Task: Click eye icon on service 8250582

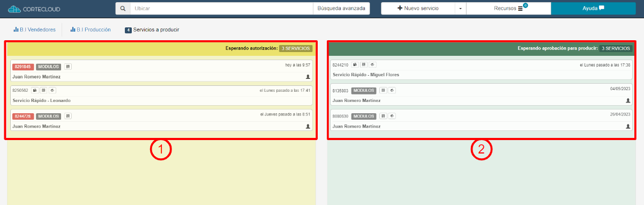Action: [x=53, y=90]
